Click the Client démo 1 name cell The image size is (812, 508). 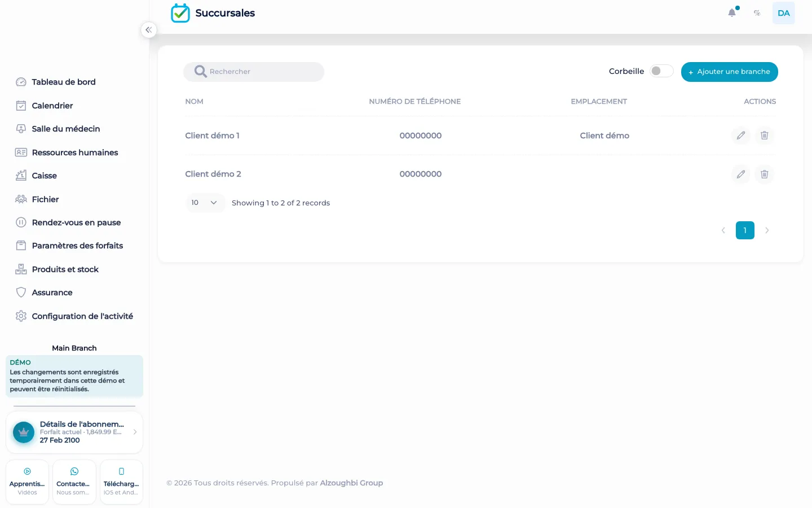point(212,135)
